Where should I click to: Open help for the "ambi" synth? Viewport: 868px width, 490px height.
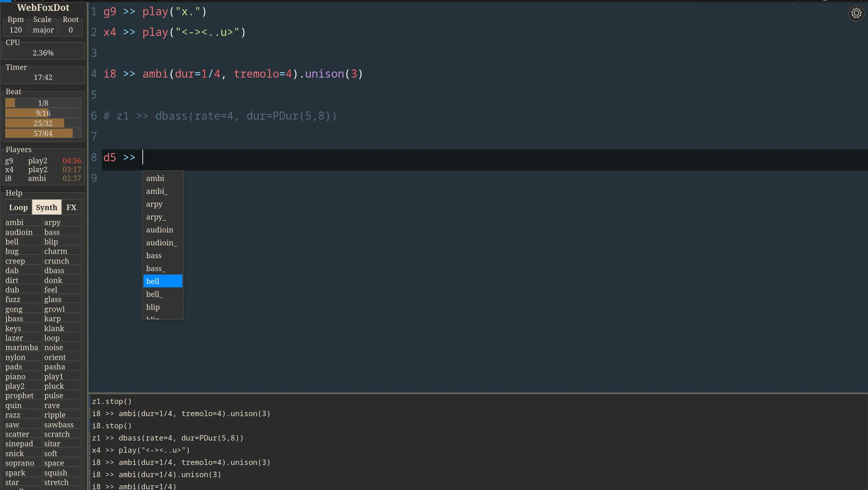coord(14,222)
